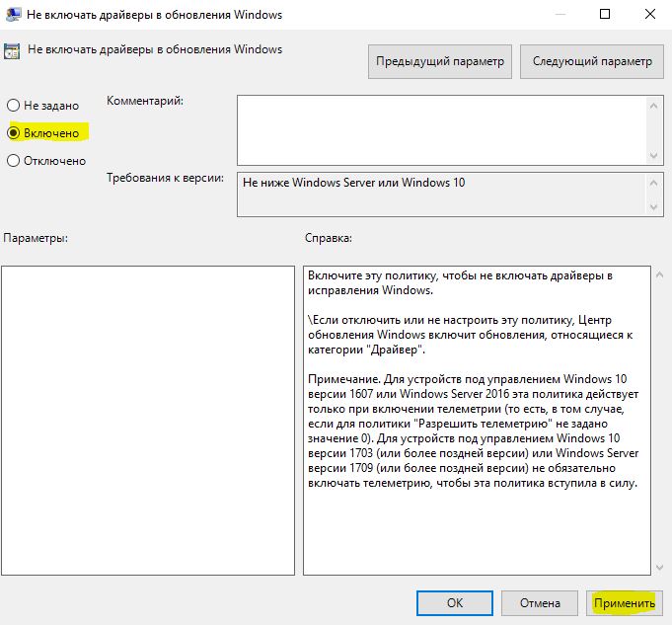This screenshot has height=625, width=672.
Task: Click the help paragraph starting 'Включите эту политику'
Action: pos(460,282)
